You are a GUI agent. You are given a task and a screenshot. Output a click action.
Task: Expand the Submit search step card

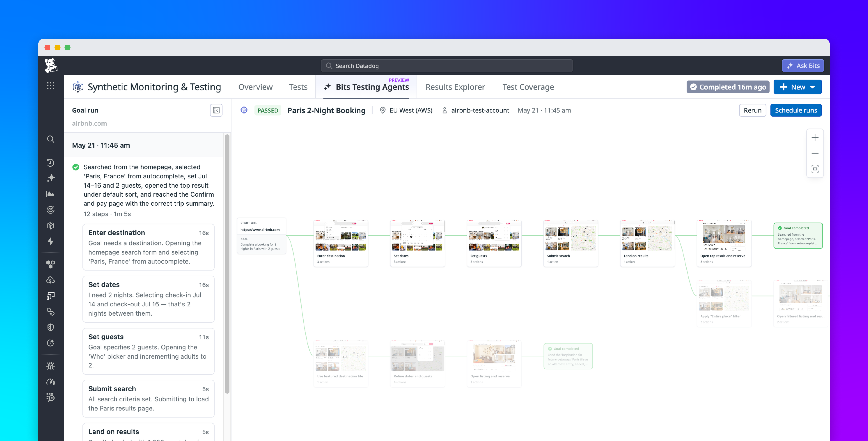click(149, 398)
